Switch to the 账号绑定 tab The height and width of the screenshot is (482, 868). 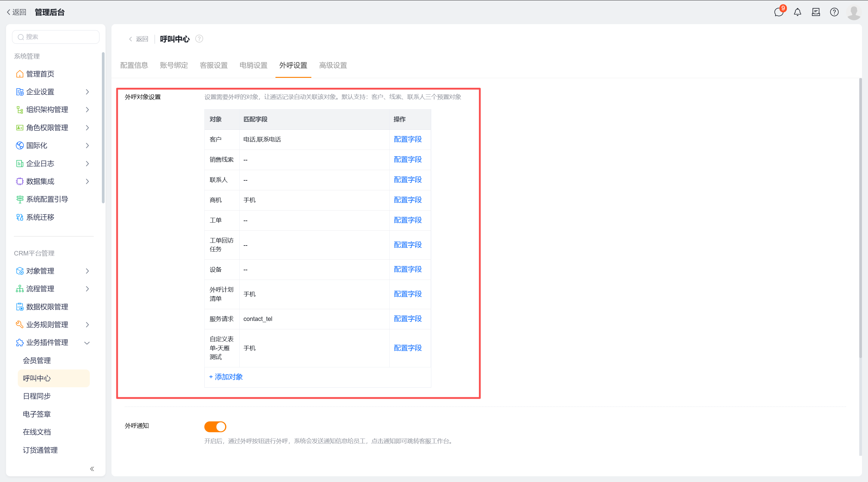174,65
